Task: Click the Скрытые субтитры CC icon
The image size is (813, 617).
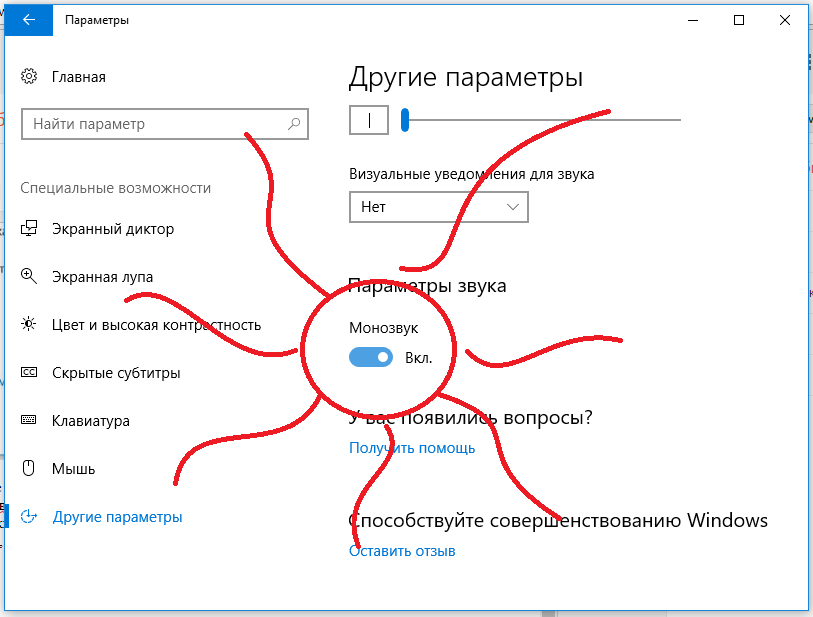Action: [29, 372]
